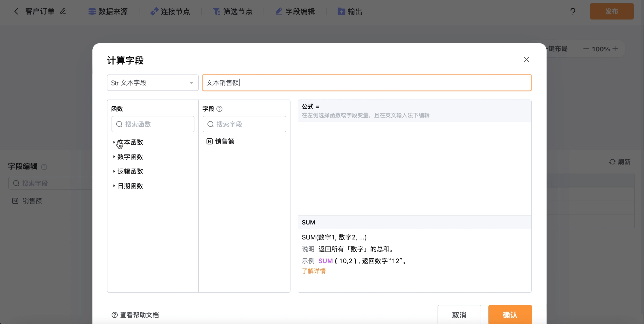The image size is (644, 324).
Task: Zoom out with the minus icon
Action: (586, 49)
